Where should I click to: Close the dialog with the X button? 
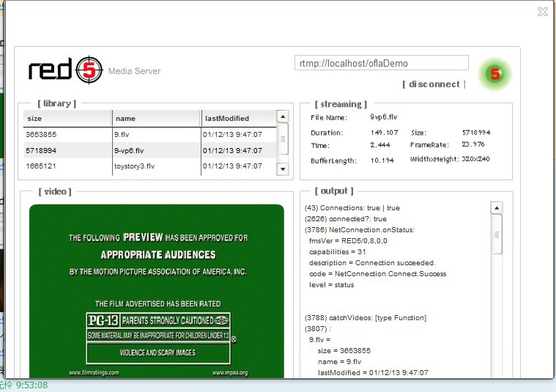pyautogui.click(x=543, y=12)
